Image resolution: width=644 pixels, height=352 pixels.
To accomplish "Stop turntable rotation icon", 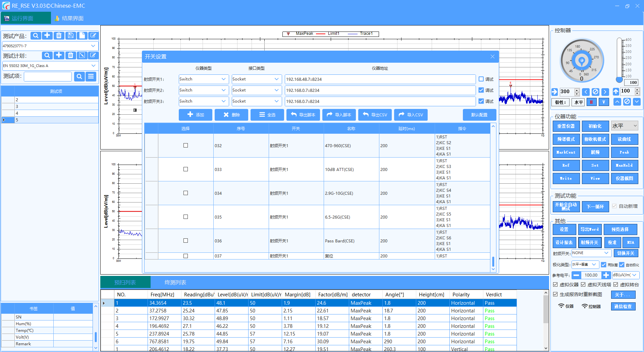I will click(595, 92).
